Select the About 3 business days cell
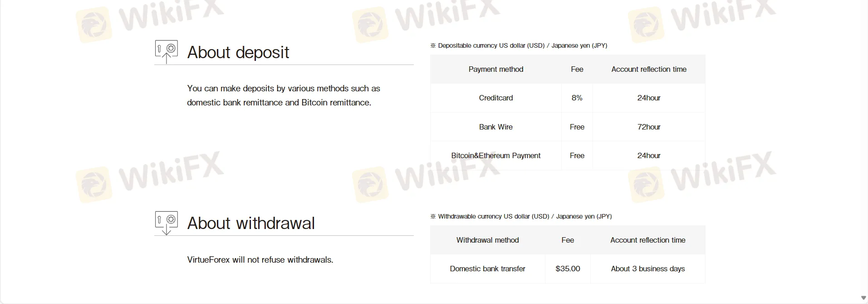868x304 pixels. point(647,269)
